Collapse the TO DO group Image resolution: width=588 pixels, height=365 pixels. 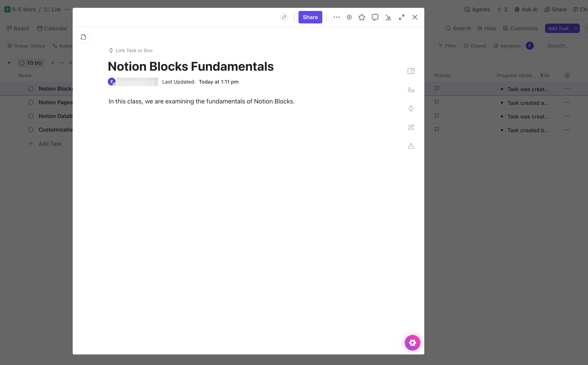[x=9, y=63]
